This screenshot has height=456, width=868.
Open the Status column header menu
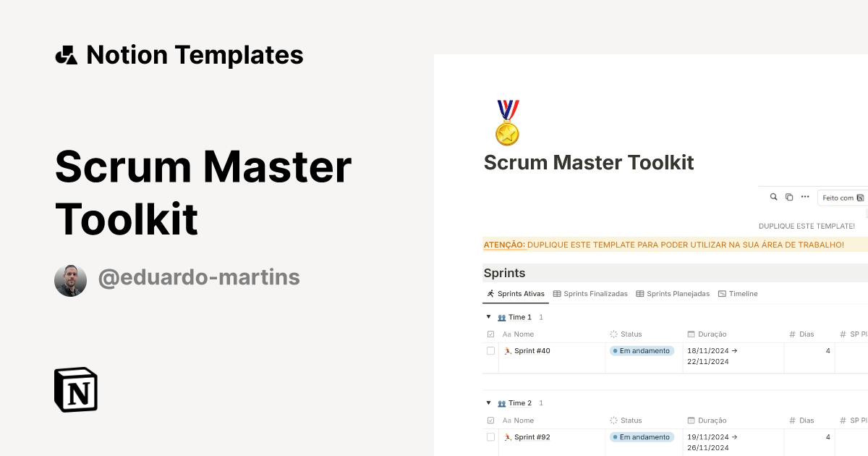(x=631, y=334)
